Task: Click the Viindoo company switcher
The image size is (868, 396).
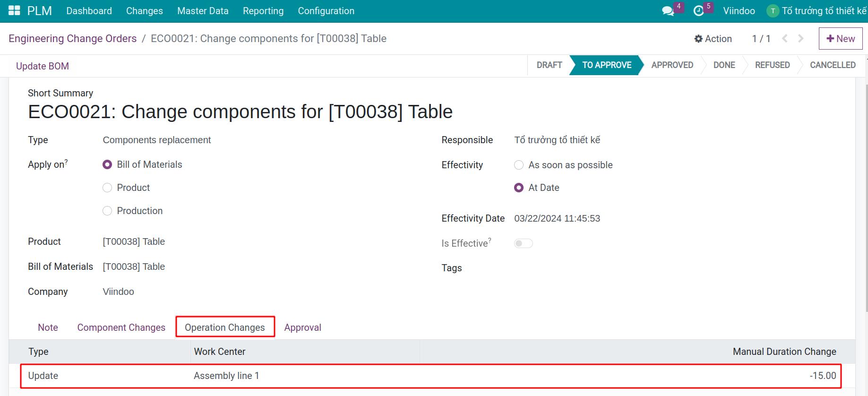Action: [x=739, y=11]
